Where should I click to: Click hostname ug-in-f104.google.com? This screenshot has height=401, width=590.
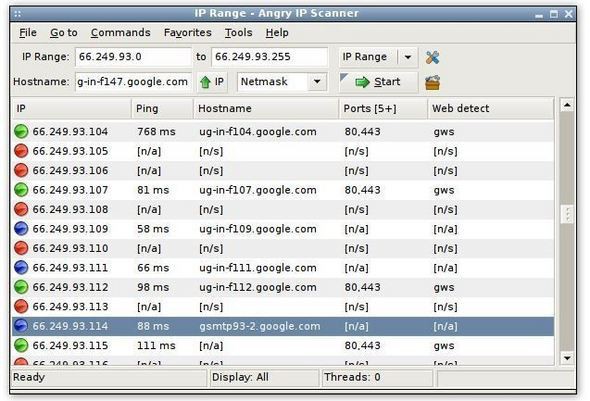[x=258, y=132]
